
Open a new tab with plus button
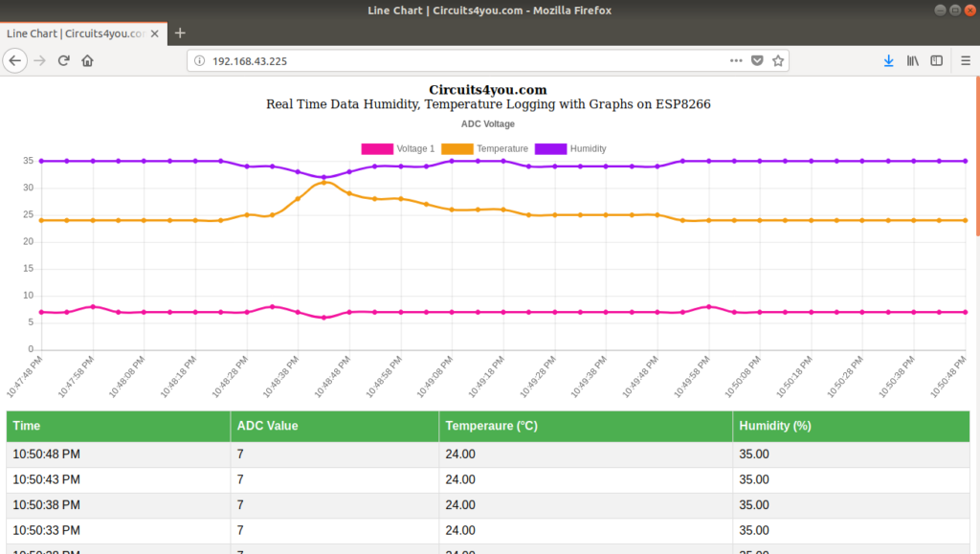(180, 33)
